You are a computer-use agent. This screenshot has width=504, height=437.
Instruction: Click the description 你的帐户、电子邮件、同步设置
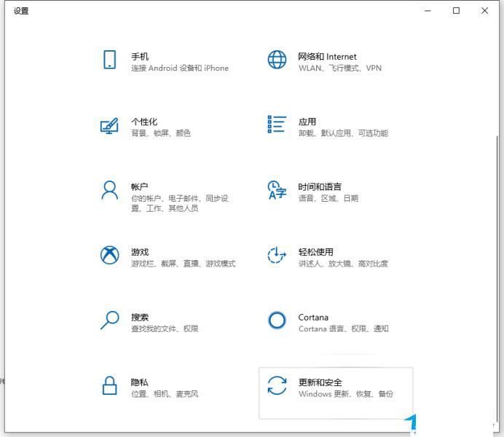(180, 203)
